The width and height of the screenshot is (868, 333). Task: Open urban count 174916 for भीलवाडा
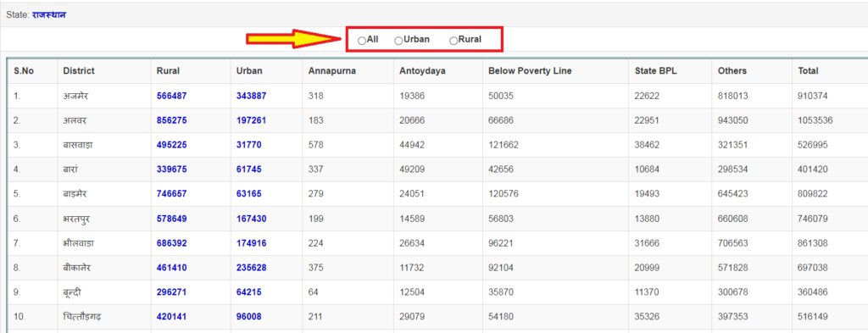251,243
